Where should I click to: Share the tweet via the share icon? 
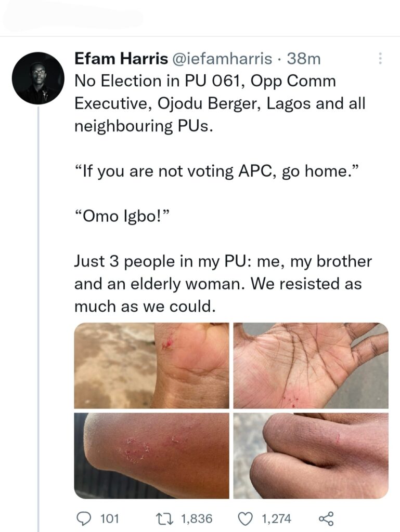coord(325,518)
